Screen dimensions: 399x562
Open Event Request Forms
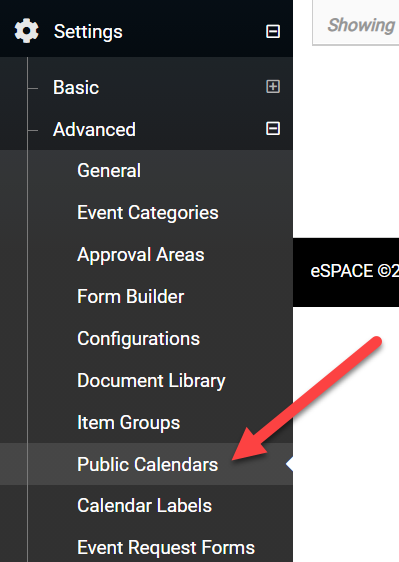coord(166,548)
